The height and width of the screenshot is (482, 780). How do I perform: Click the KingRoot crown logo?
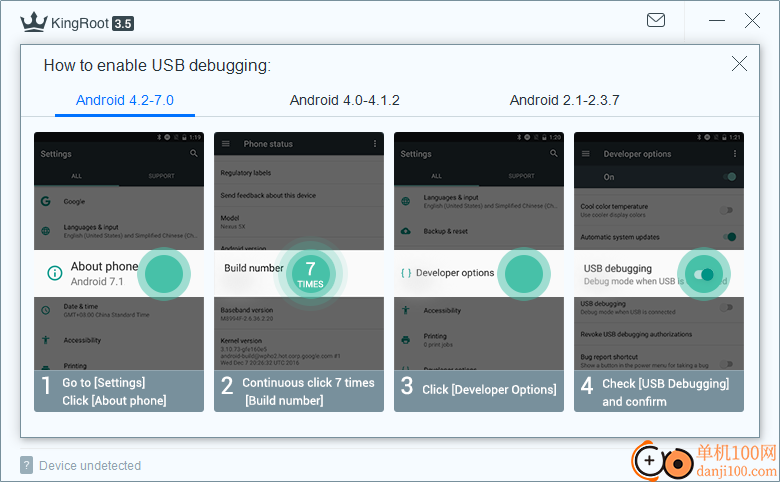(34, 22)
